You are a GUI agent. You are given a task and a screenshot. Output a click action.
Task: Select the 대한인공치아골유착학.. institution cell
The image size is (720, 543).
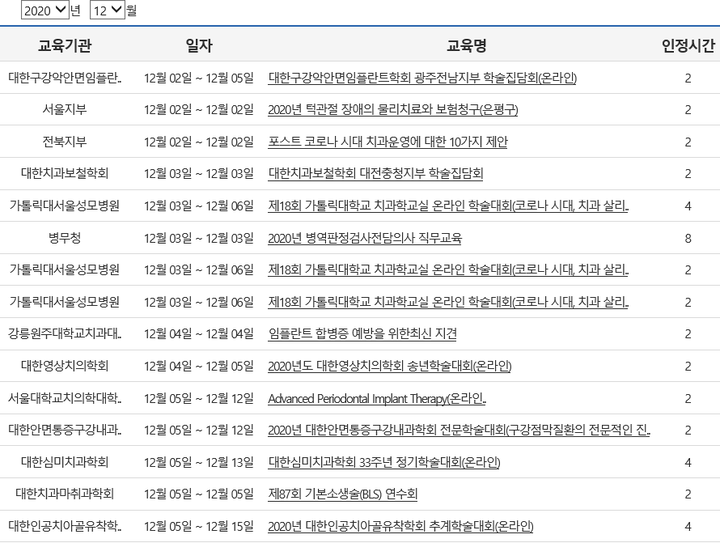[65, 526]
